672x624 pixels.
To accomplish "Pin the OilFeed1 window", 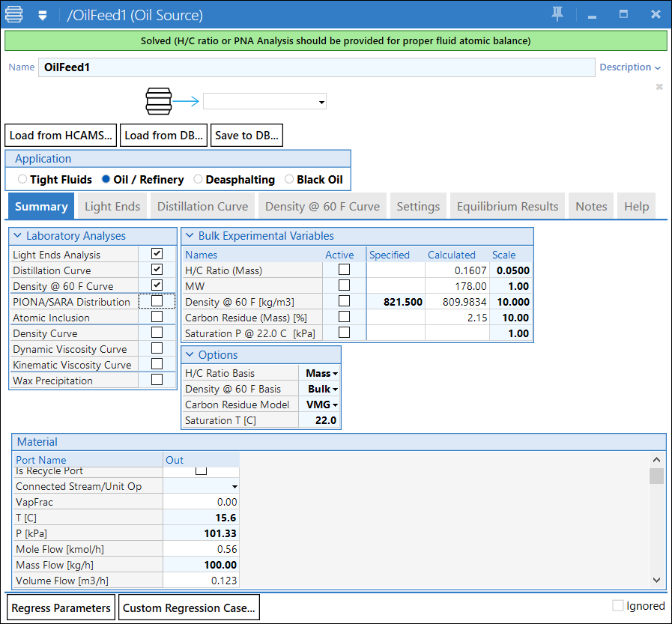I will click(557, 14).
